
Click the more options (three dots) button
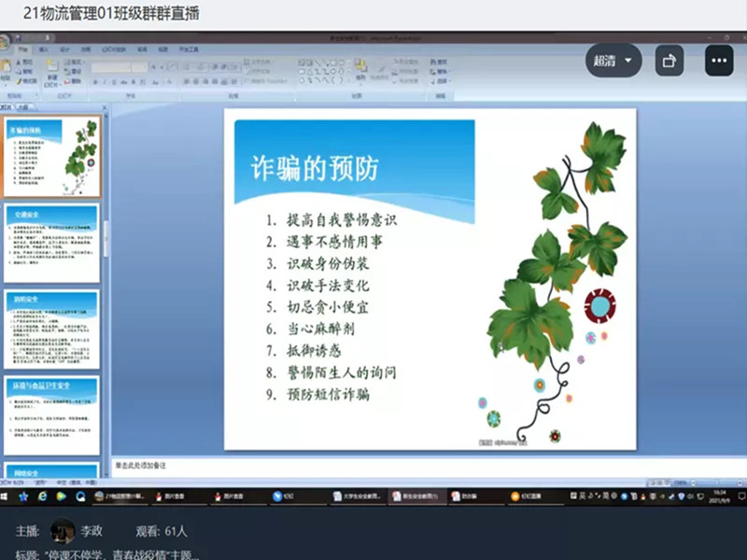718,61
